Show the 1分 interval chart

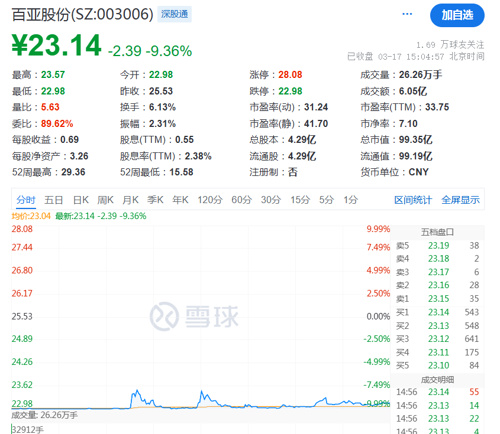pyautogui.click(x=351, y=200)
